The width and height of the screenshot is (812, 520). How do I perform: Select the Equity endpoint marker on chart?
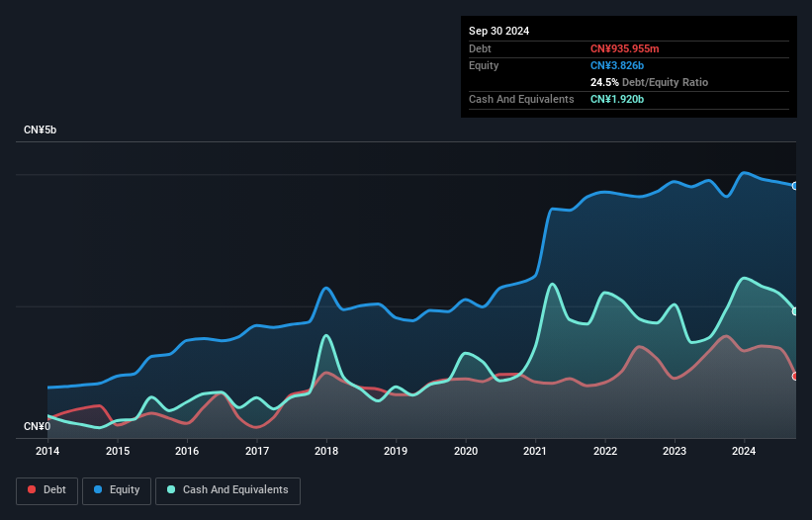pos(795,186)
